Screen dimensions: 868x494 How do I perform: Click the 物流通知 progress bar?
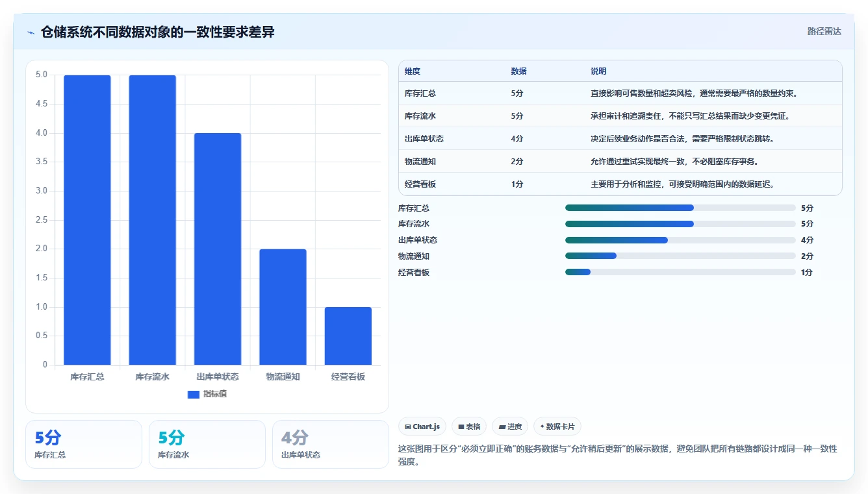680,256
